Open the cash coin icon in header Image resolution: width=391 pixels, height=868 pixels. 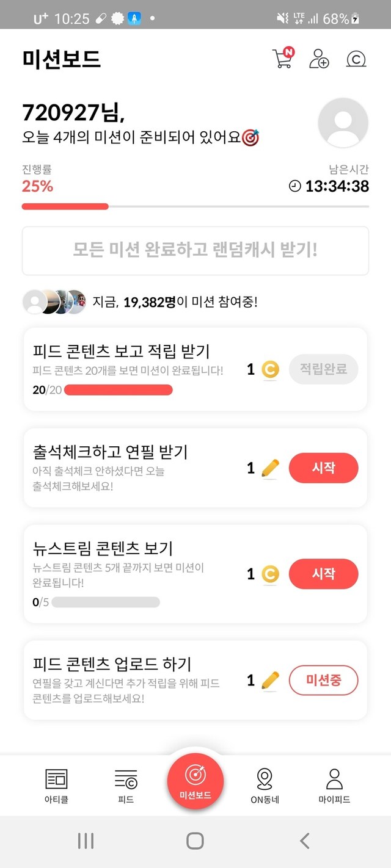point(356,59)
